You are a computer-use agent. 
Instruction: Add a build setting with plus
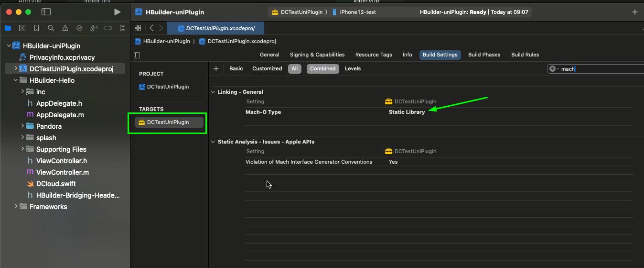(x=216, y=69)
